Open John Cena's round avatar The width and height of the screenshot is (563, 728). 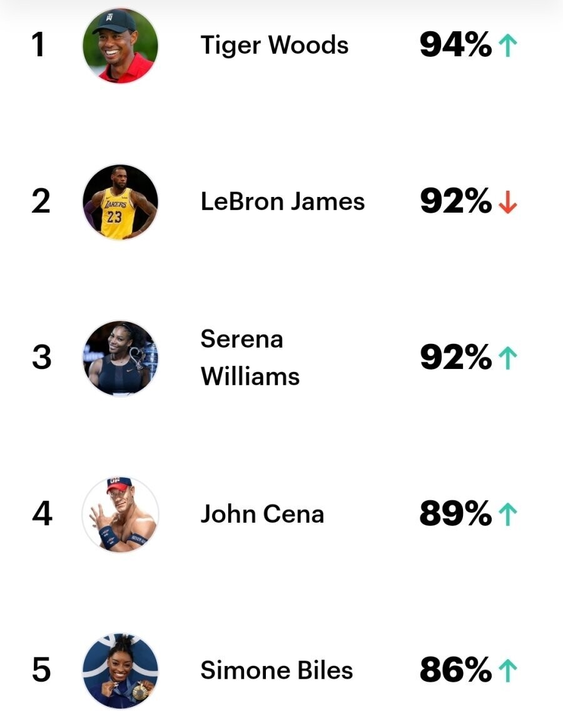120,515
